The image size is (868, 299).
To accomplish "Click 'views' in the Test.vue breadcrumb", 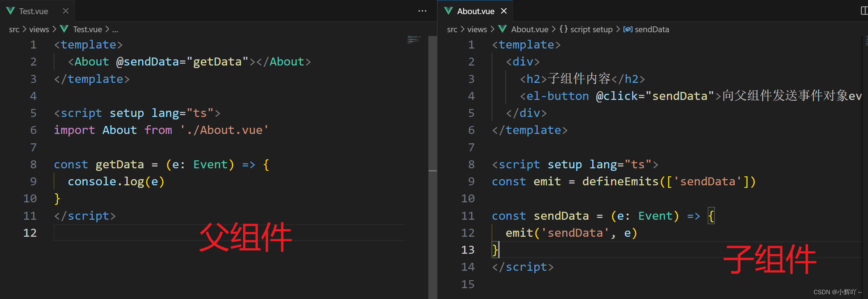I will pos(39,29).
